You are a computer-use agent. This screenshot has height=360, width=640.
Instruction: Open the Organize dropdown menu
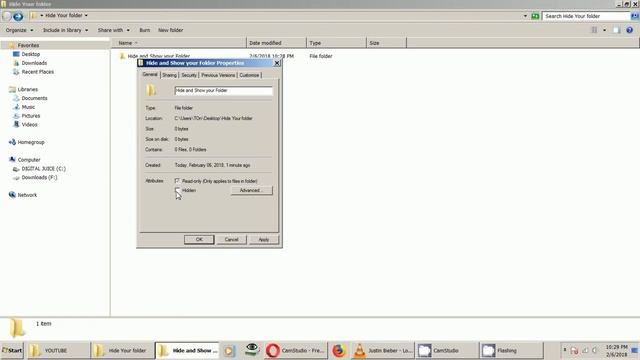tap(19, 30)
